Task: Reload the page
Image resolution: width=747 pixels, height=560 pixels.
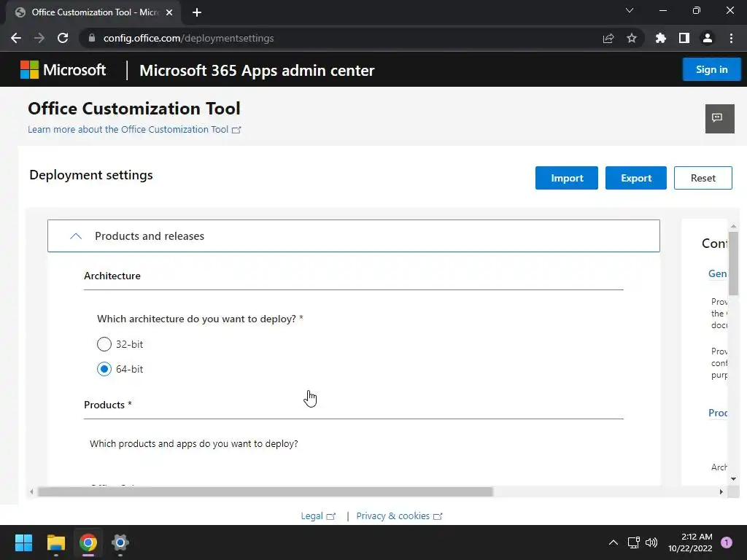Action: (x=63, y=38)
